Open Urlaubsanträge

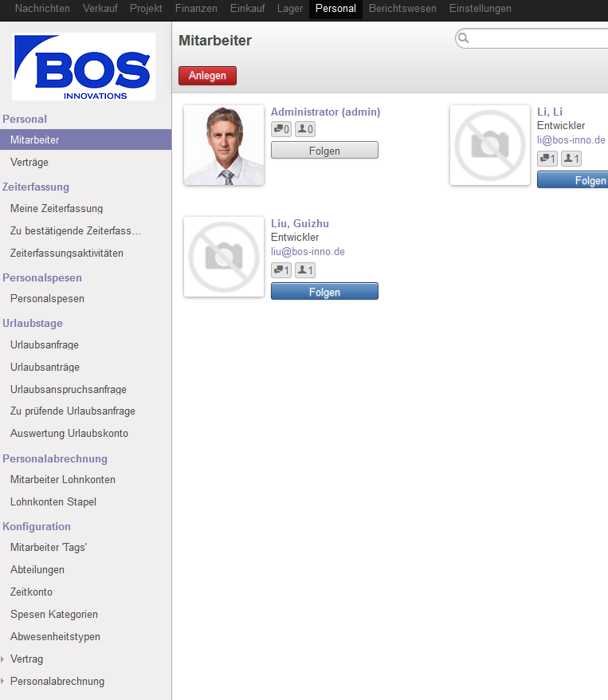point(45,367)
